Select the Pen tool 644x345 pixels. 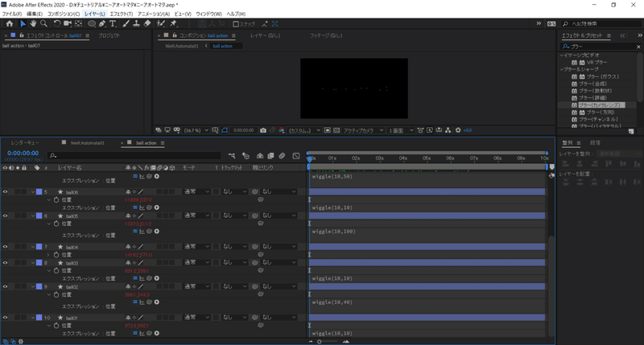pos(102,24)
